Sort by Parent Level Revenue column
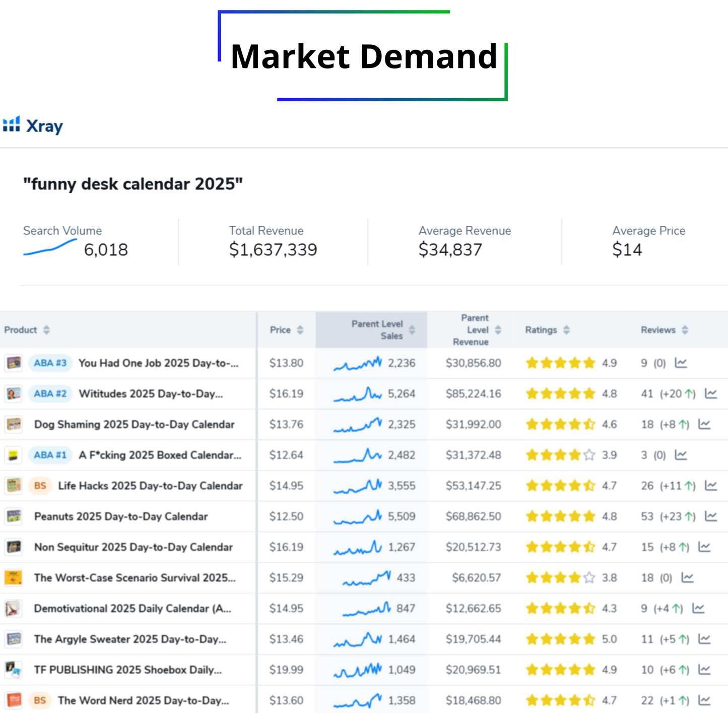Image resolution: width=728 pixels, height=728 pixels. (498, 330)
